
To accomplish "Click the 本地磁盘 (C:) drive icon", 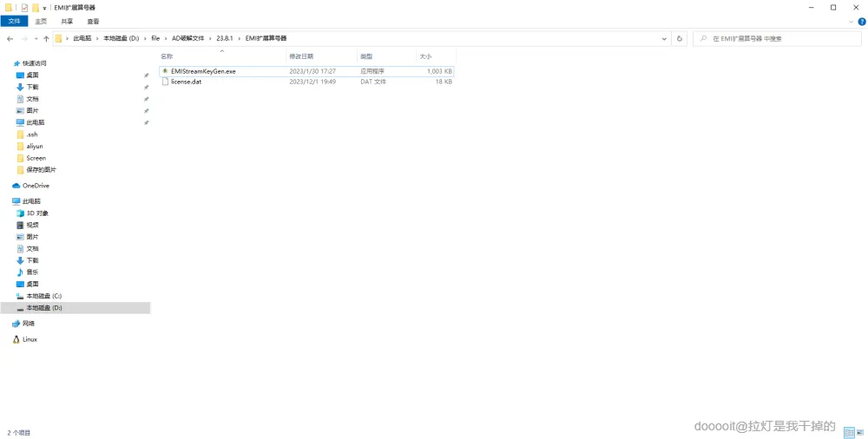I will 21,296.
